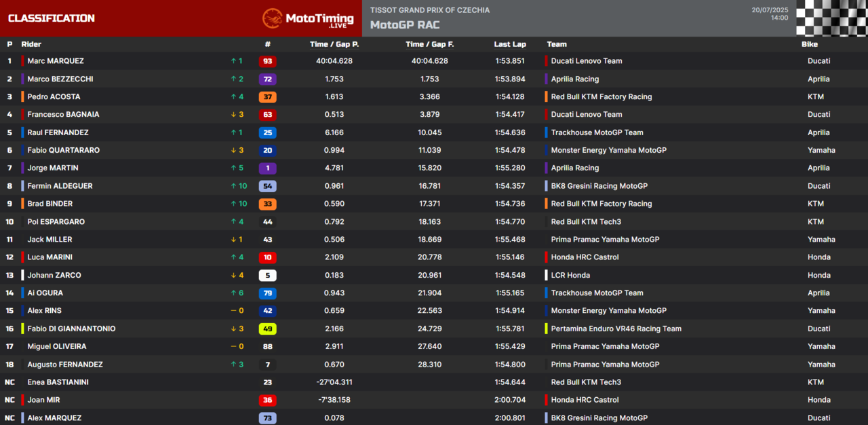
Task: Click Alex Marquez's number 73 badge
Action: 267,418
